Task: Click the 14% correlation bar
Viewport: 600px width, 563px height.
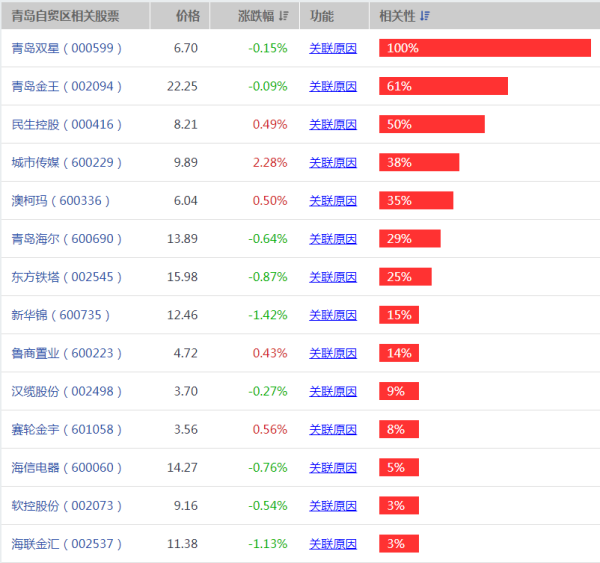Action: coord(399,353)
